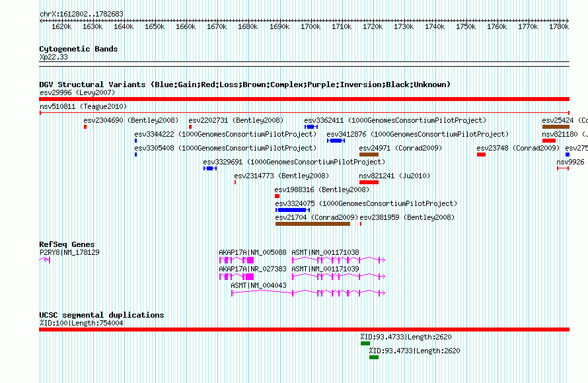Open the AKAP17A|NR_027383 gene label
The width and height of the screenshot is (588, 383).
click(x=253, y=269)
